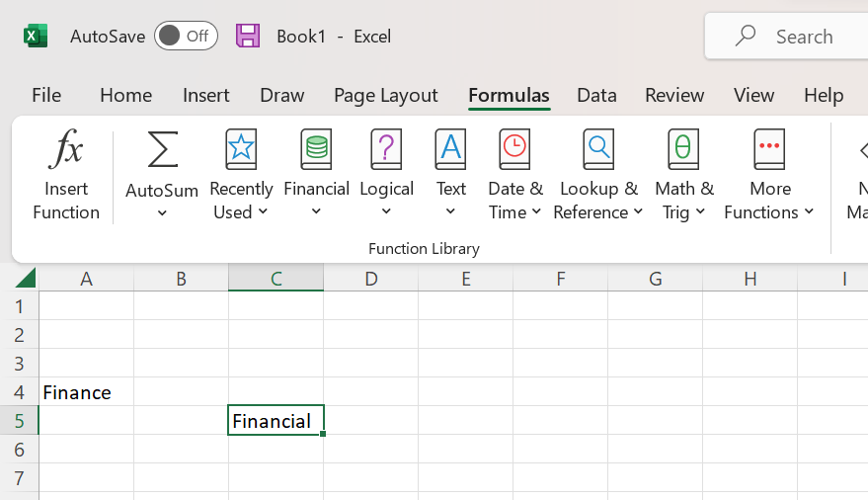Open the Financial functions book icon
868x500 pixels.
(316, 150)
